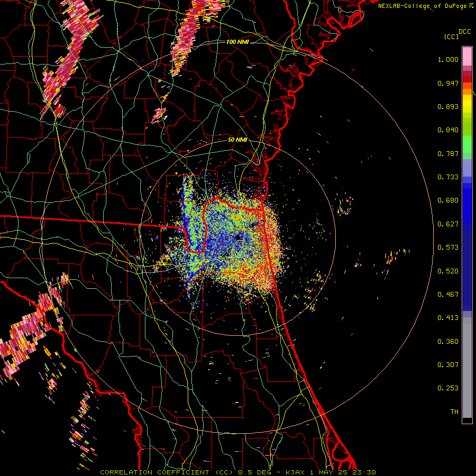This screenshot has width=476, height=476.
Task: Click the 0.947 value on color scale
Action: (448, 83)
